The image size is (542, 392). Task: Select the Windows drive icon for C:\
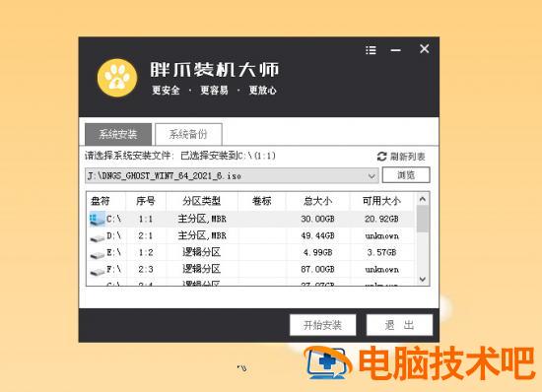tap(98, 219)
